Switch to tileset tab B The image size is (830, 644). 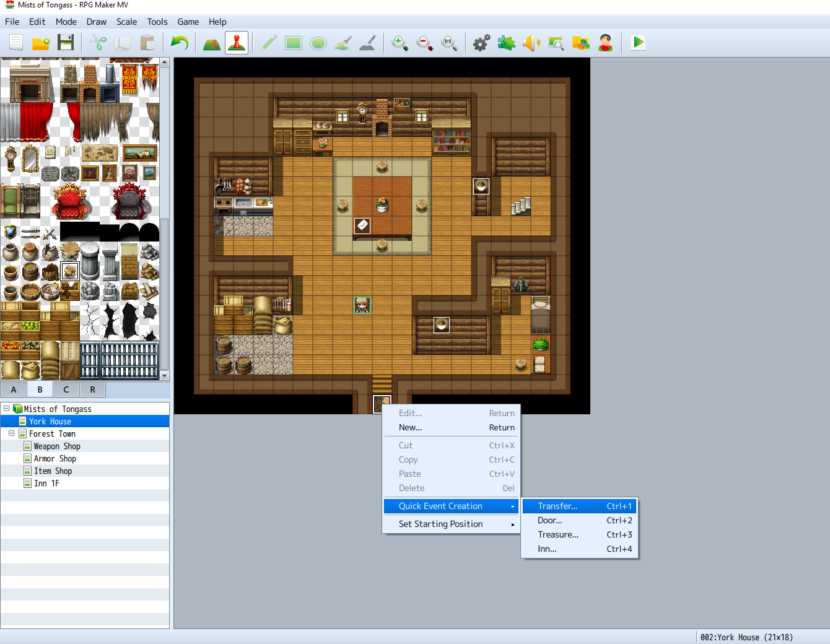click(x=40, y=389)
